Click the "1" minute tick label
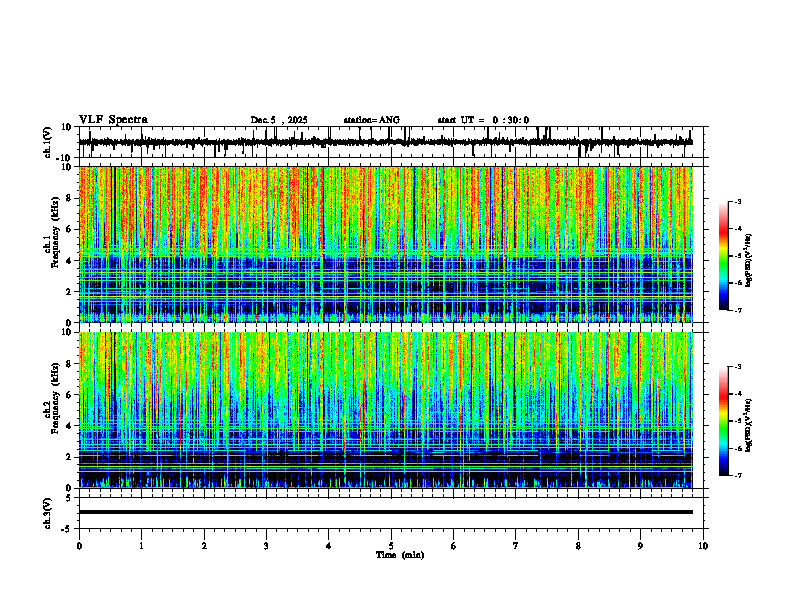This screenshot has width=792, height=612. [142, 546]
